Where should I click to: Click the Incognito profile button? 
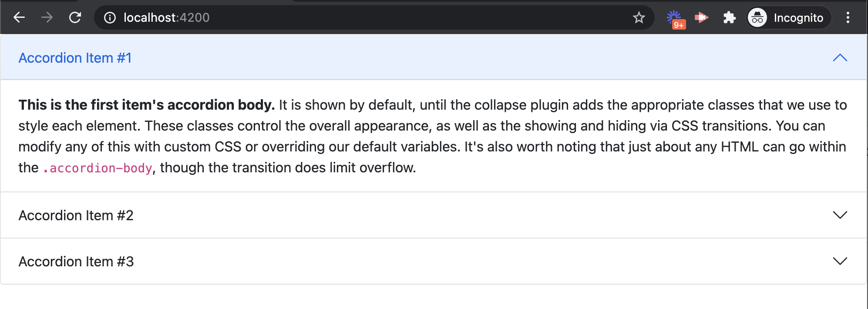tap(788, 17)
